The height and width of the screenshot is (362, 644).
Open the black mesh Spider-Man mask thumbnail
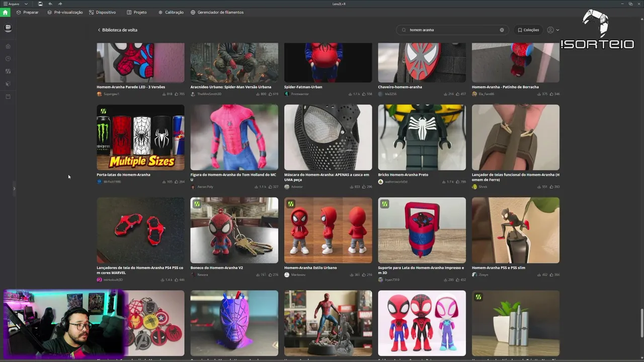coord(328,137)
